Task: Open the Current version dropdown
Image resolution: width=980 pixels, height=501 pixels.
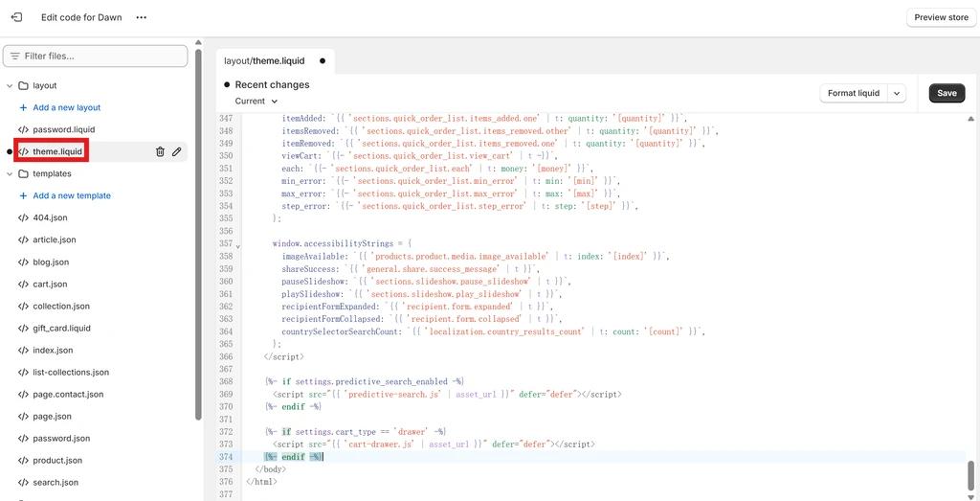Action: [x=256, y=102]
